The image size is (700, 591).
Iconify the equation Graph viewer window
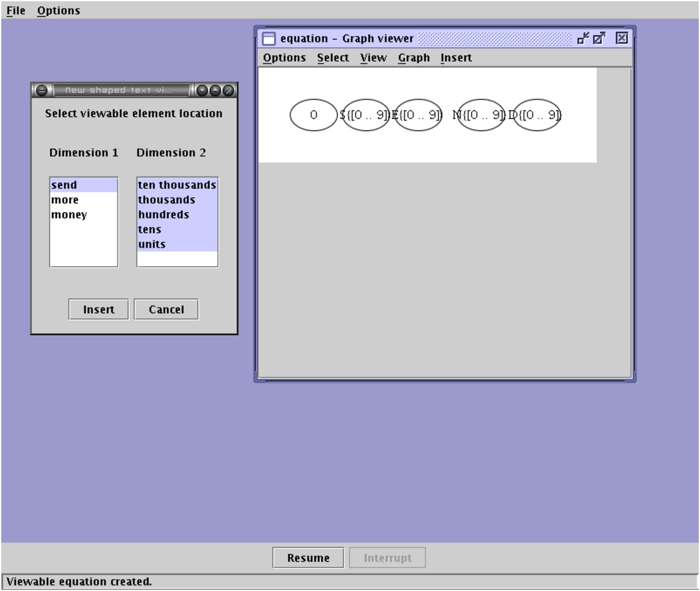[583, 39]
